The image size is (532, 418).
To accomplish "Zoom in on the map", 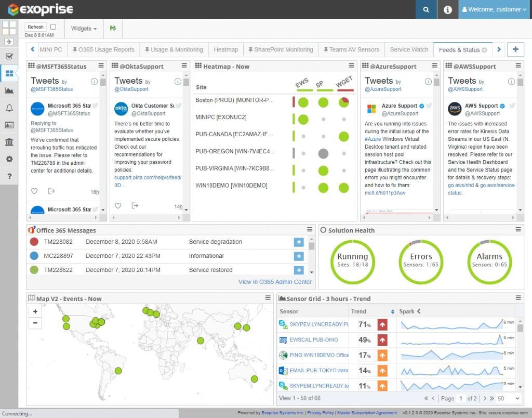I will [35, 311].
